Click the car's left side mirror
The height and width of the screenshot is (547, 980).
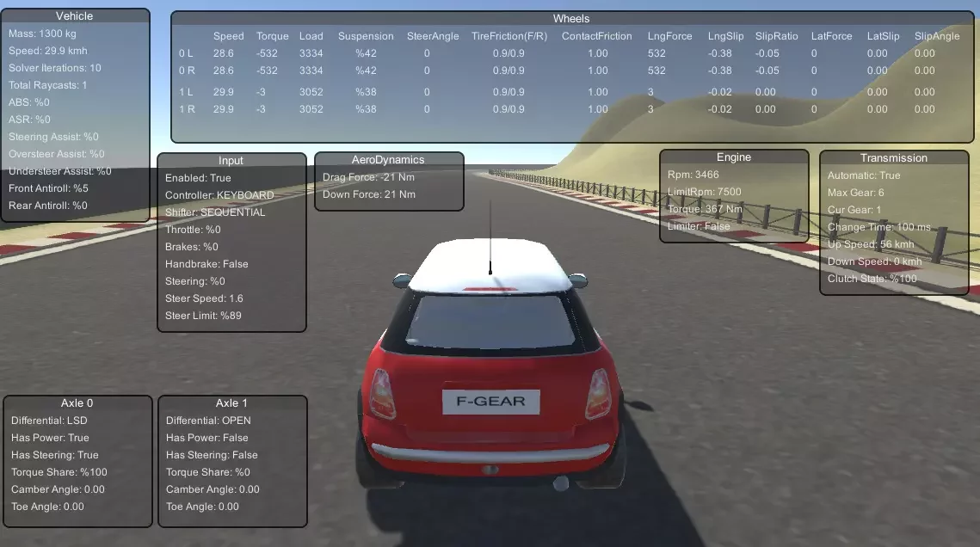coord(402,280)
